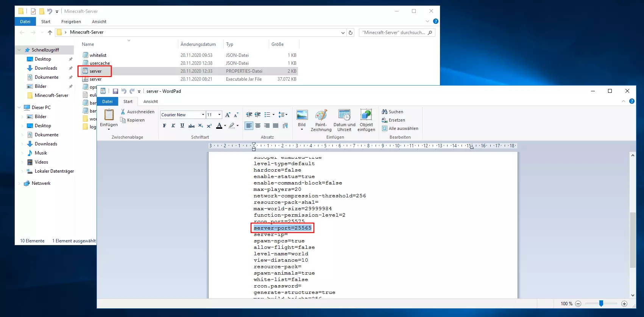This screenshot has width=644, height=317.
Task: Select left text alignment
Action: (x=249, y=126)
